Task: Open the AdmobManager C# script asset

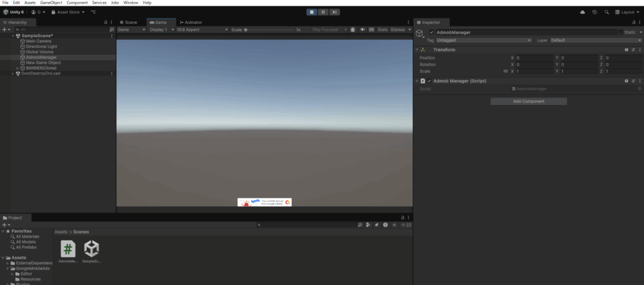Action: [68, 248]
